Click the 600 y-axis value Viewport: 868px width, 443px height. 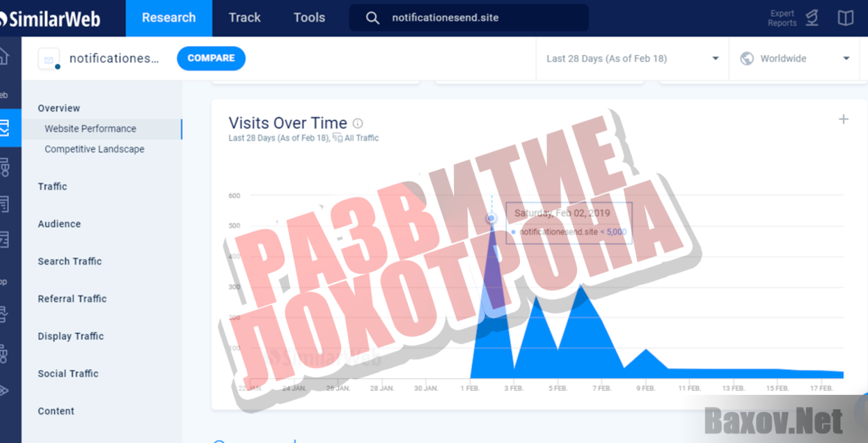235,196
